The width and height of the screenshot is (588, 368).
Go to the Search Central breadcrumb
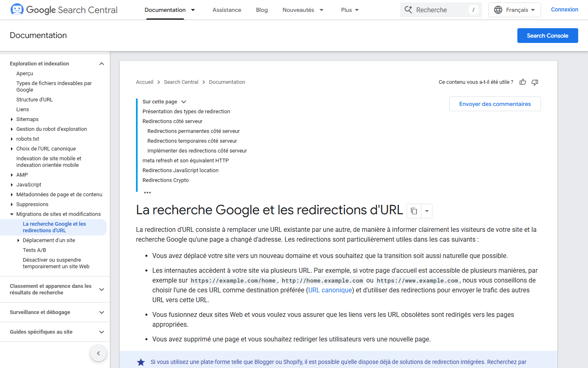pyautogui.click(x=181, y=82)
